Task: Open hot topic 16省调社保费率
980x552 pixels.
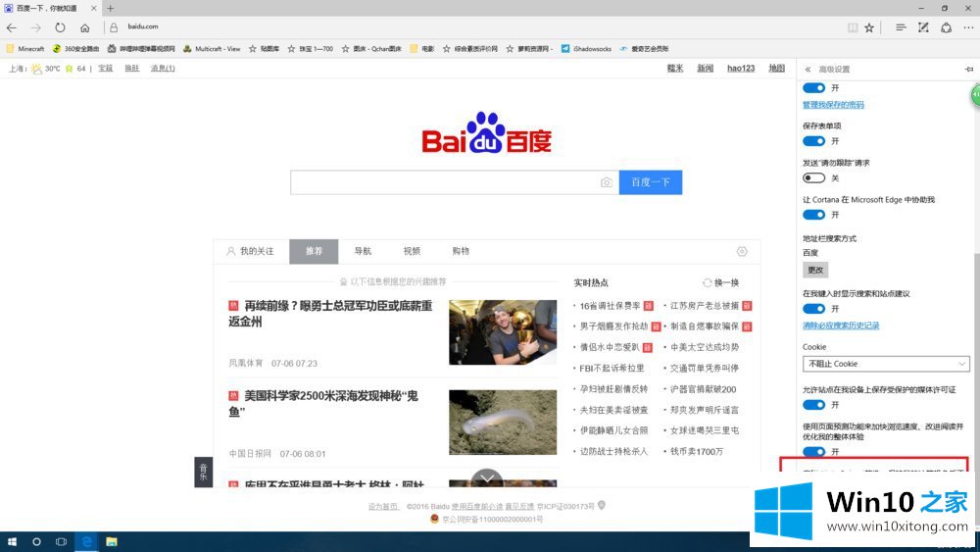Action: point(610,306)
